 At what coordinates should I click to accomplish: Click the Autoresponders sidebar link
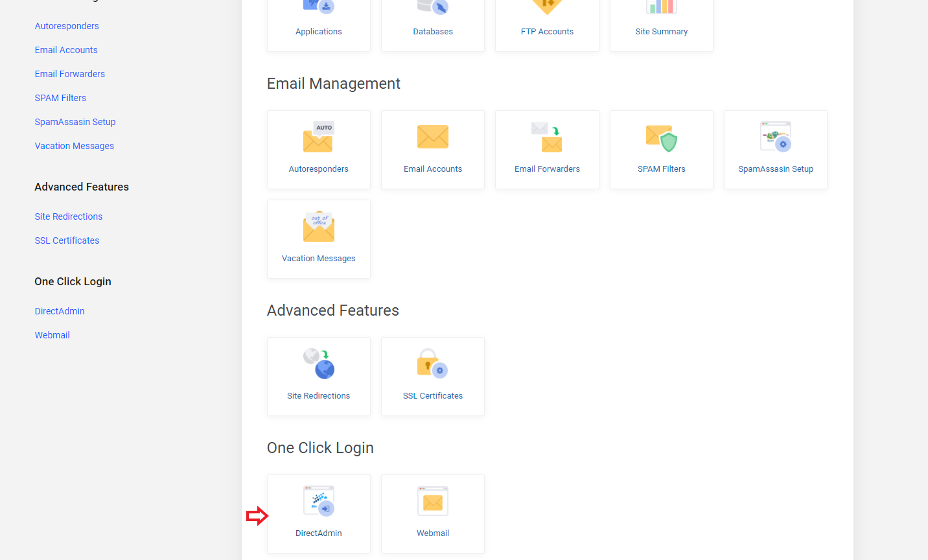67,26
